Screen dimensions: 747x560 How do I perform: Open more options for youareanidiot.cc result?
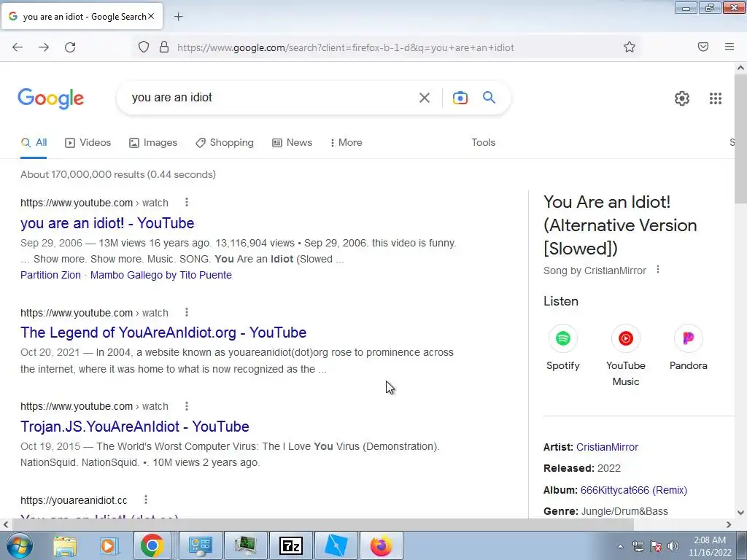[x=146, y=499]
